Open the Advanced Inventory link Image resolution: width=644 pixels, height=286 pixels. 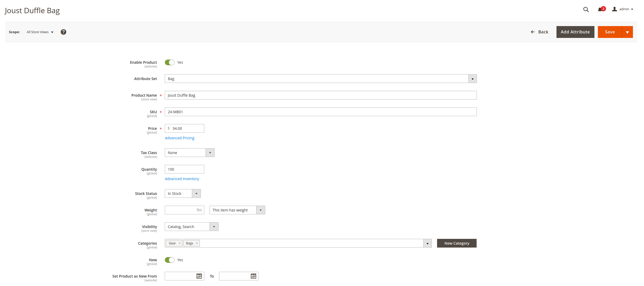[182, 179]
